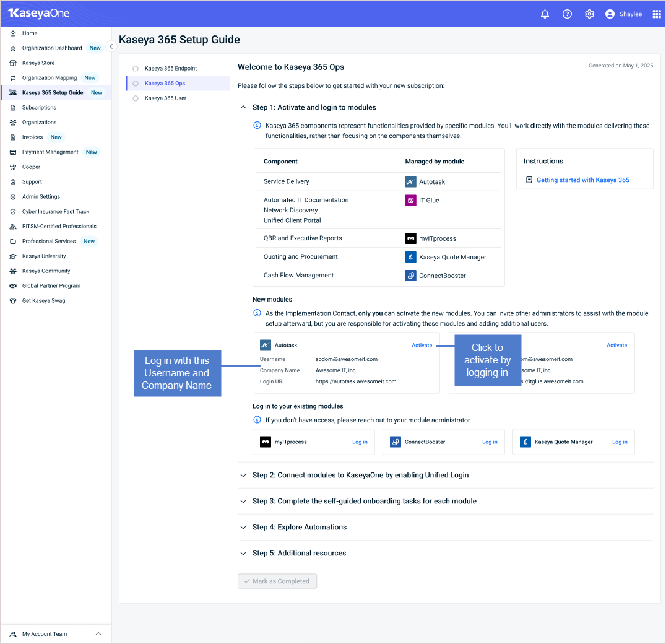
Task: Expand Step 3 self-guided onboarding section
Action: pos(243,501)
